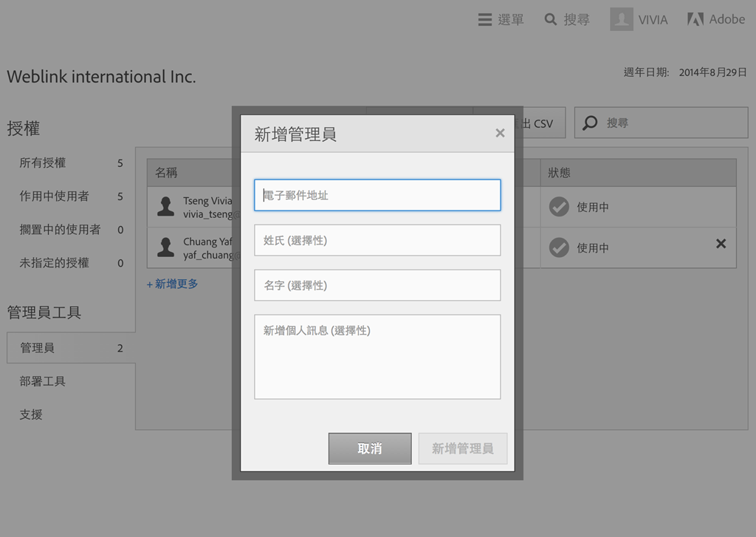Click the Tseng Vivia user avatar icon
This screenshot has width=756, height=537.
tap(166, 207)
